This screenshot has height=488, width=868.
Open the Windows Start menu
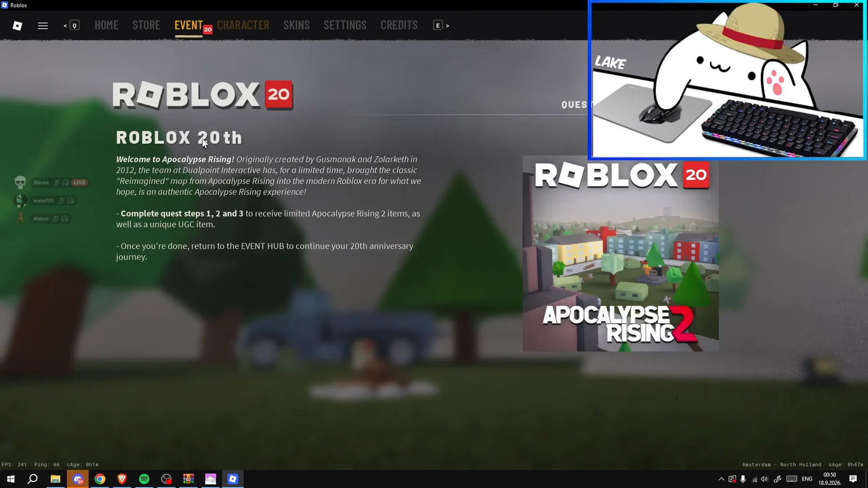[11, 479]
